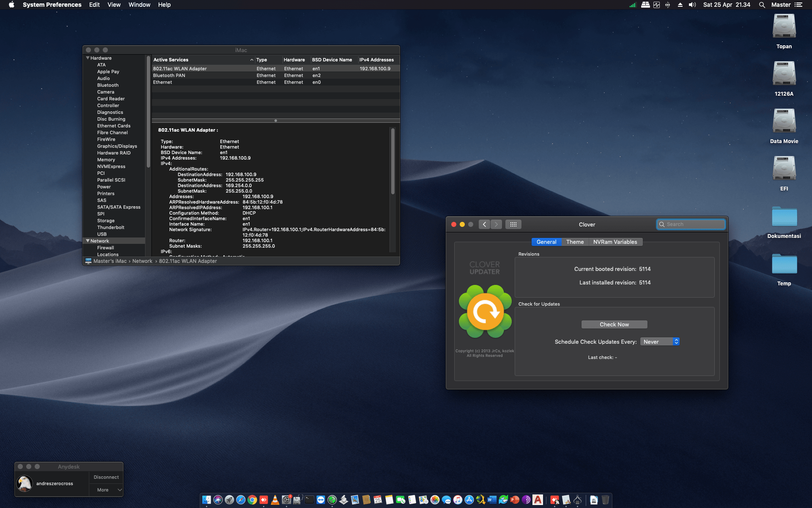
Task: Open AutoCAD from the dock
Action: 538,500
